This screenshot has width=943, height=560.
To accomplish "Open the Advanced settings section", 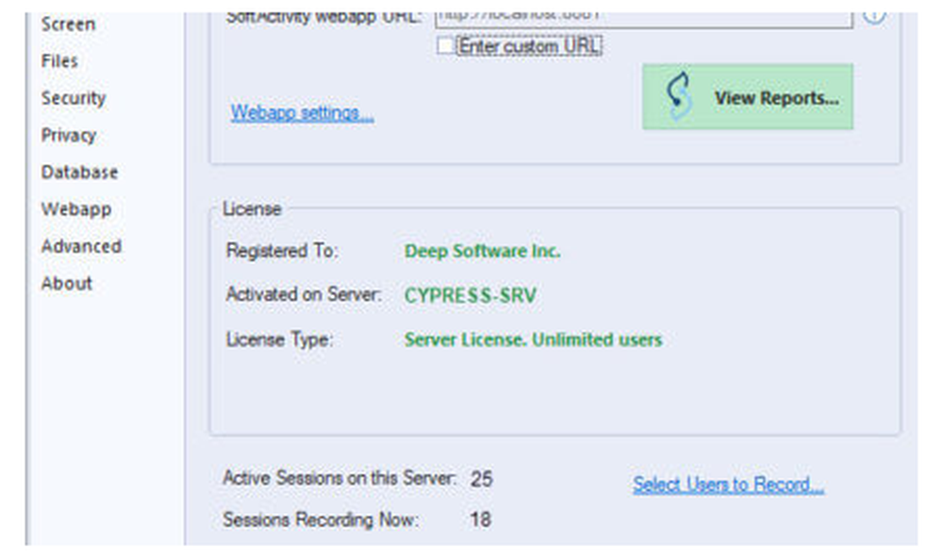I will pos(81,246).
